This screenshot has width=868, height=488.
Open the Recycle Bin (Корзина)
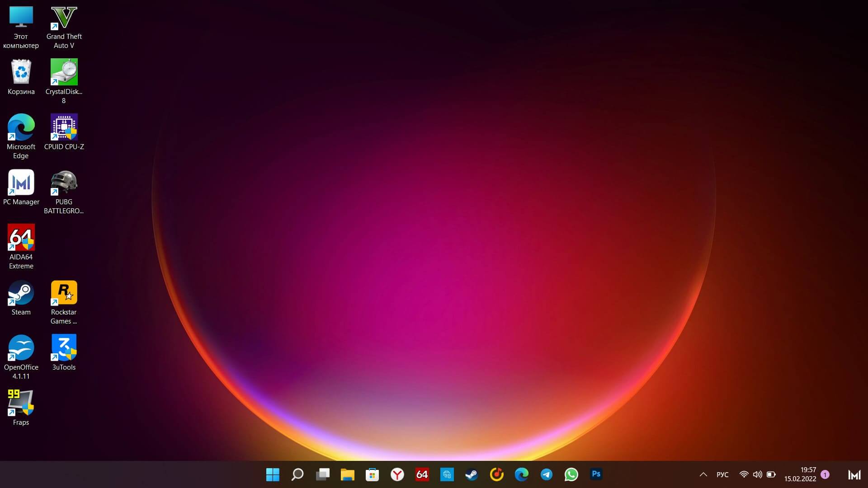21,72
